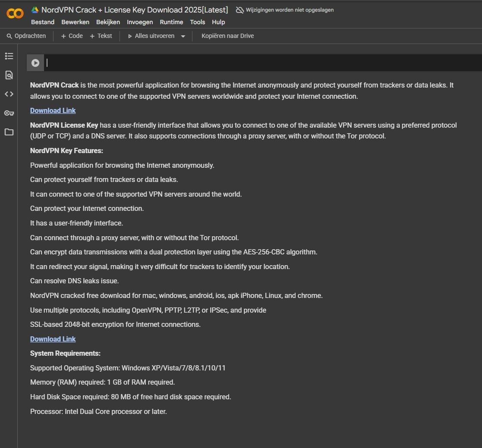The height and width of the screenshot is (448, 482).
Task: Click 'Processor: Intel Dual Core processor or later.'
Action: [98, 411]
